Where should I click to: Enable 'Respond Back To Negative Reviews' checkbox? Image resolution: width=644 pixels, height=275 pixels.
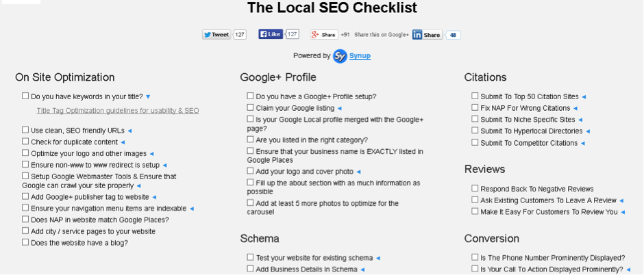[x=475, y=188]
